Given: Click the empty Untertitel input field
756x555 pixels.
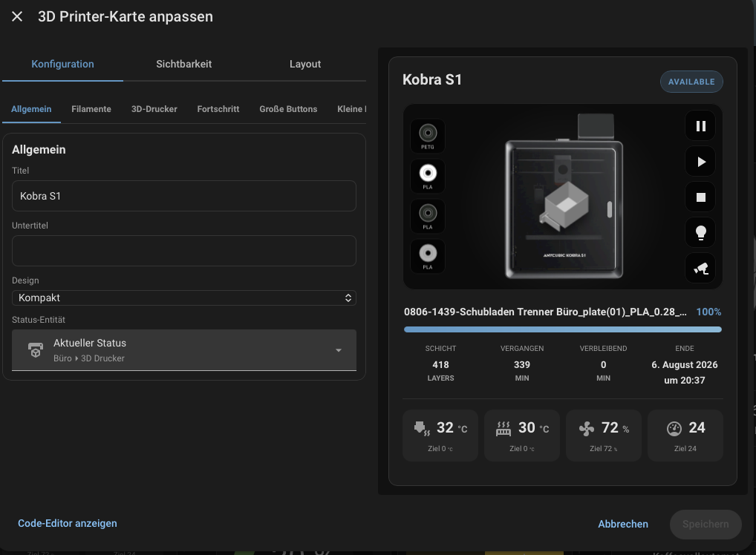Looking at the screenshot, I should point(183,251).
